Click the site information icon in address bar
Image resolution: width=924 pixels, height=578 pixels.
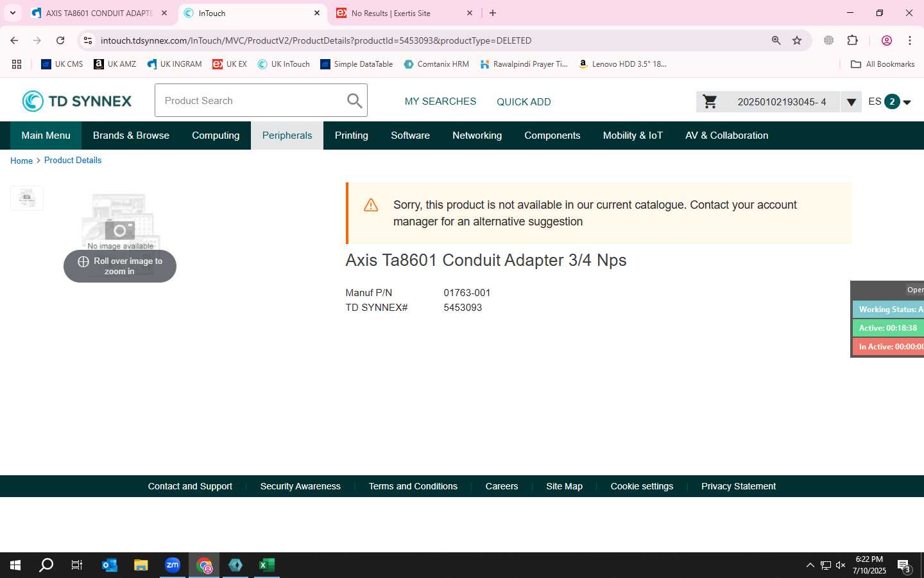(x=88, y=40)
